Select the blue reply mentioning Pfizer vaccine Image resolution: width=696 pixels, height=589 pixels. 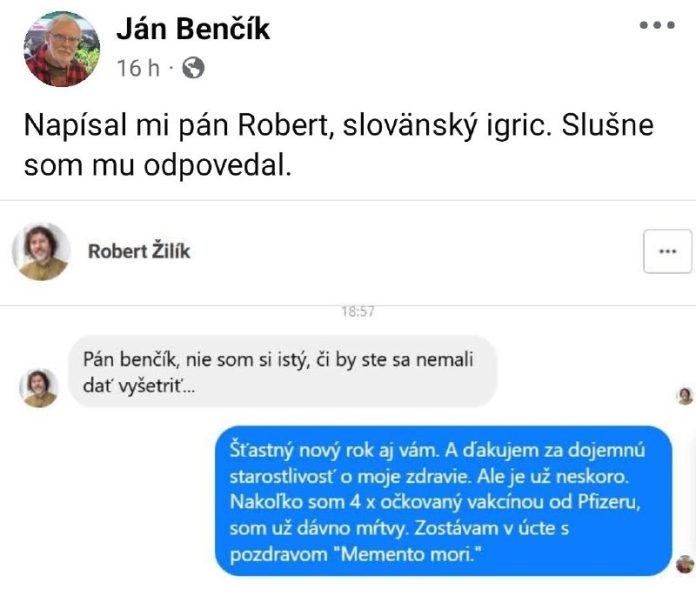click(x=443, y=502)
